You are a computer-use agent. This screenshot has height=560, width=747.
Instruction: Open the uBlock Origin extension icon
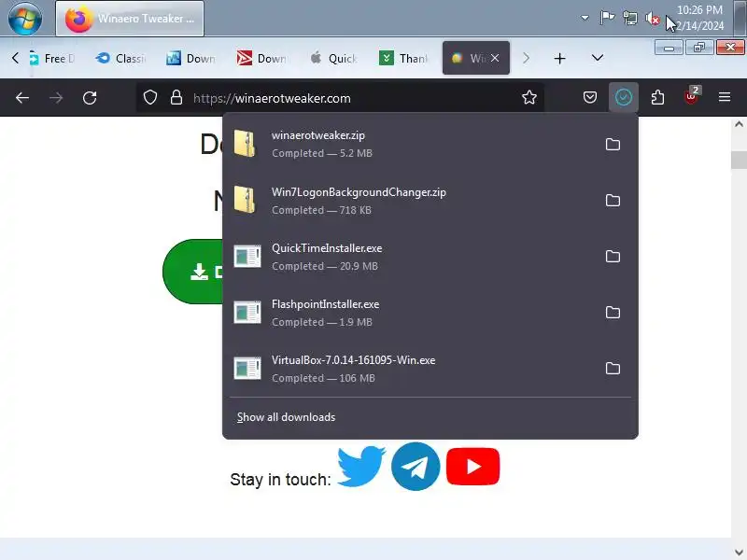click(x=692, y=97)
